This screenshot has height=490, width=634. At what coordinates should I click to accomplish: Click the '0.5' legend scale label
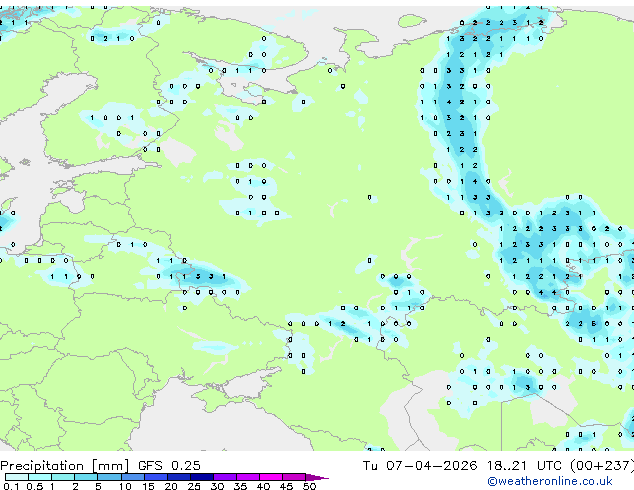click(x=35, y=486)
